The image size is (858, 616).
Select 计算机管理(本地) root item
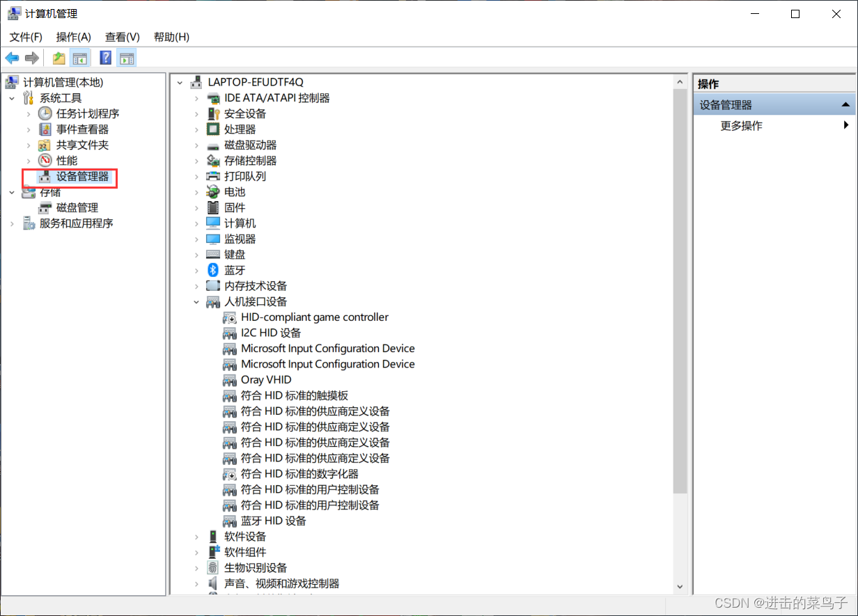(63, 82)
